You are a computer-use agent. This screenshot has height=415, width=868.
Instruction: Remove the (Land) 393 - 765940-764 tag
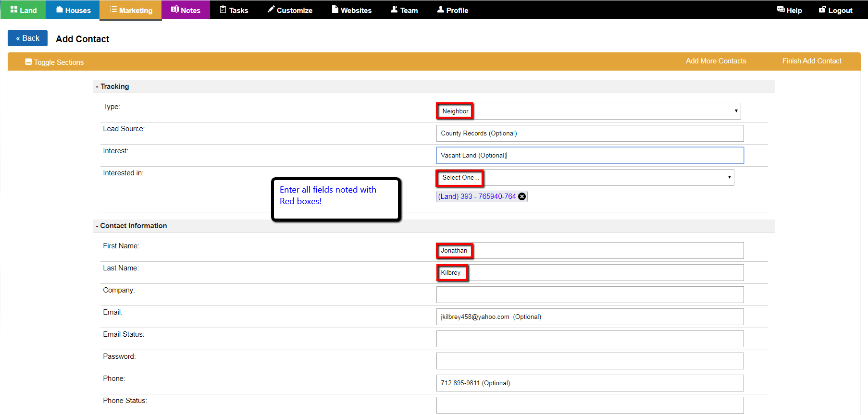click(522, 196)
